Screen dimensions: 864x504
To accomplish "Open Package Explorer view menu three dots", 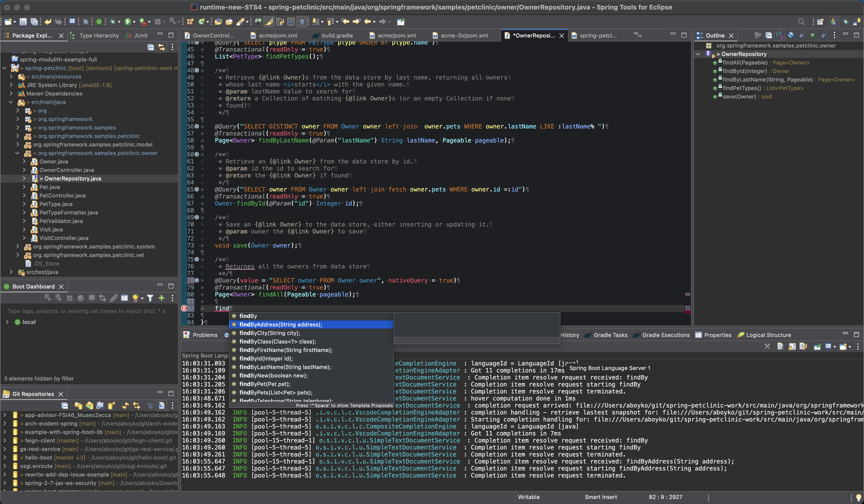I will pos(172,47).
